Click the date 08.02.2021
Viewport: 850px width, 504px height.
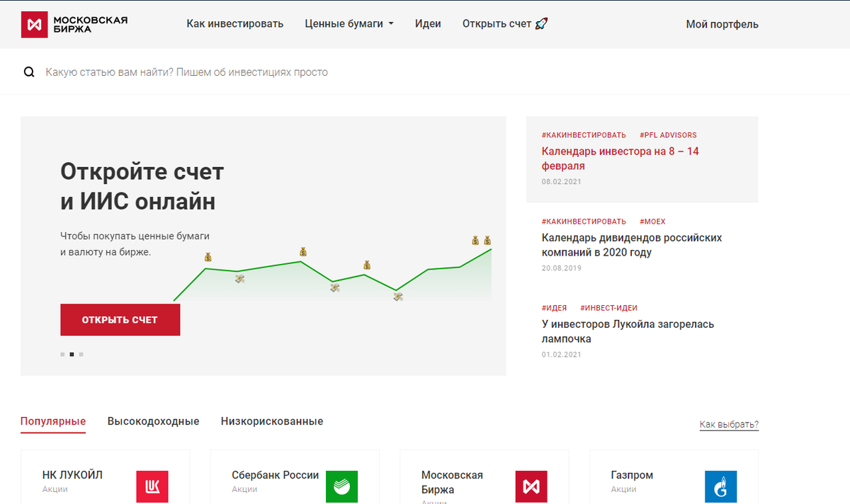(562, 182)
